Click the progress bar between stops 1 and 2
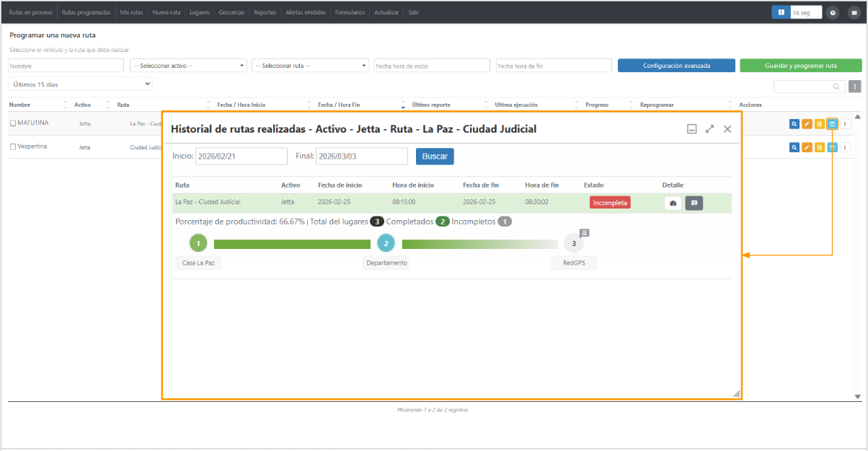 click(x=292, y=244)
